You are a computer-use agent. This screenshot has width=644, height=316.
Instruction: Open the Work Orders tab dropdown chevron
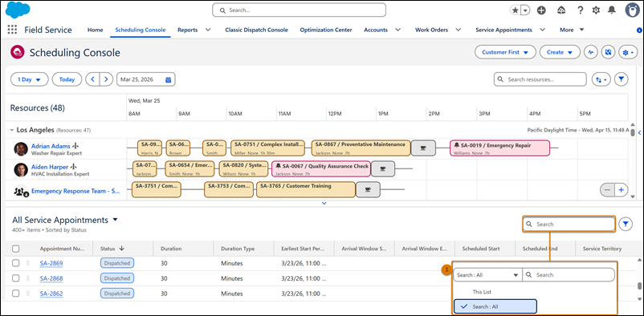459,30
